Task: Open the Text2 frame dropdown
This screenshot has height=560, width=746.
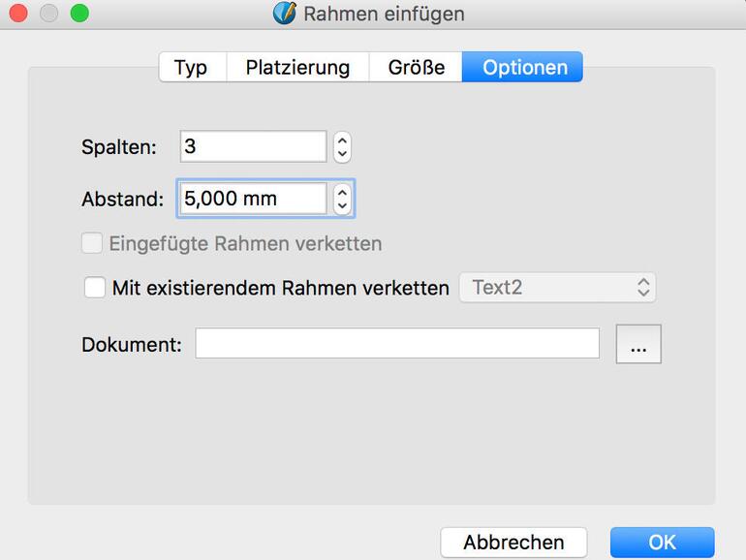Action: 557,288
